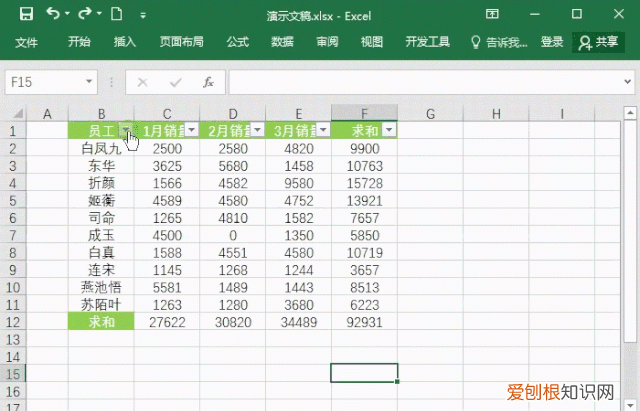Viewport: 640px width, 411px height.
Task: Click the cancel X icon in formula bar
Action: point(142,82)
